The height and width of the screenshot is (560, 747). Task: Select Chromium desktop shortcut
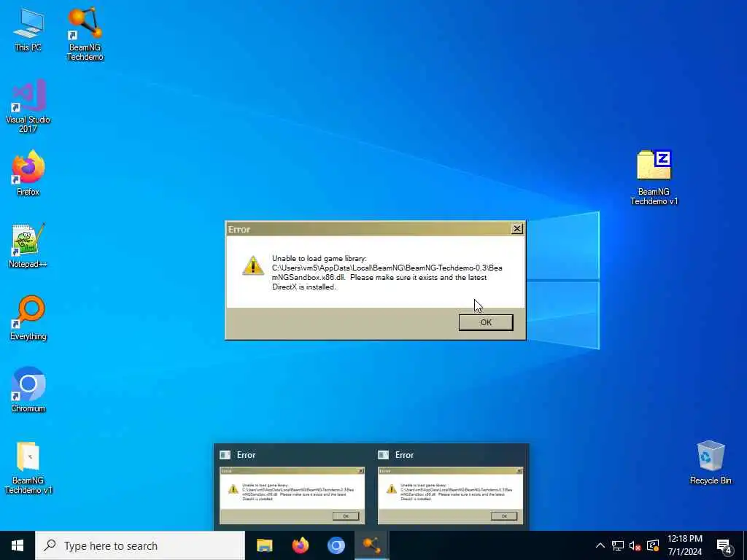pyautogui.click(x=28, y=389)
